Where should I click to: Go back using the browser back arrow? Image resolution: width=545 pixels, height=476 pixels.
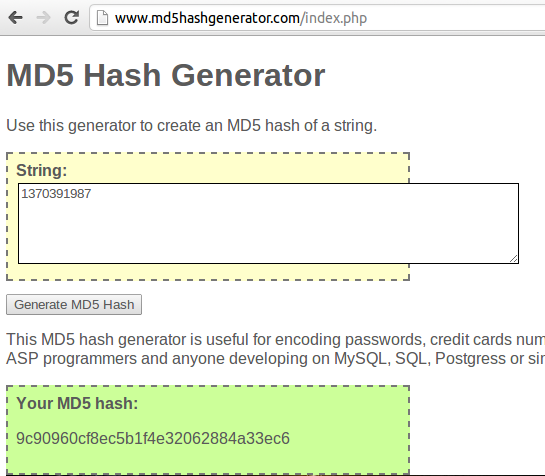coord(16,17)
